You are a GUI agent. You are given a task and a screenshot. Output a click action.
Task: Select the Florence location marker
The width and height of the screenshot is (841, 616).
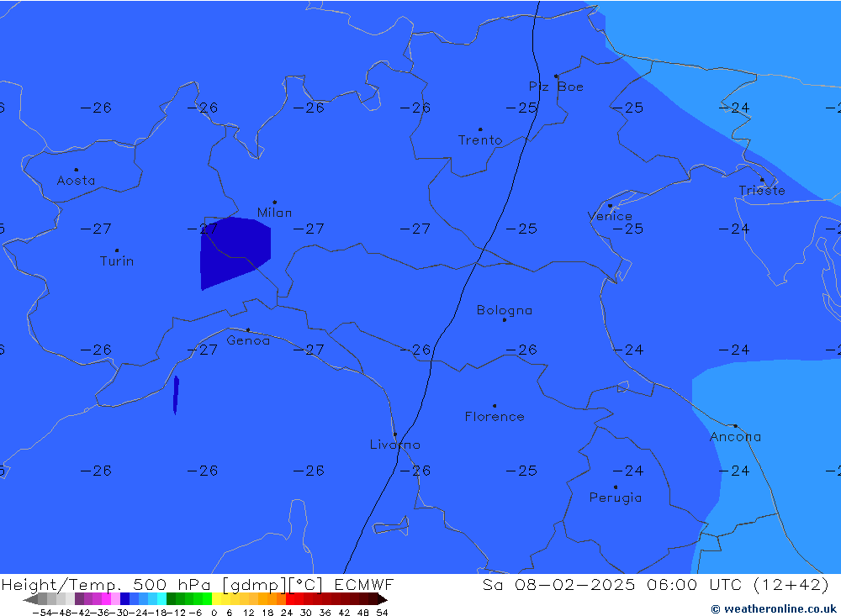click(x=495, y=406)
